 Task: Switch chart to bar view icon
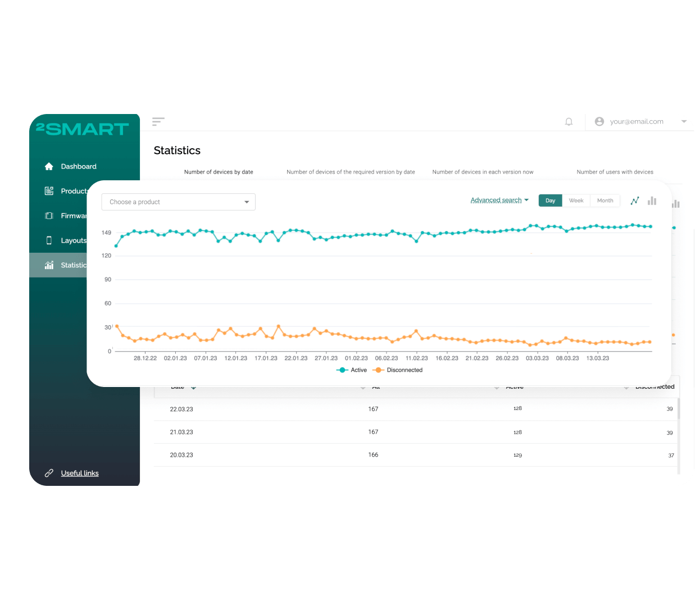click(x=652, y=201)
